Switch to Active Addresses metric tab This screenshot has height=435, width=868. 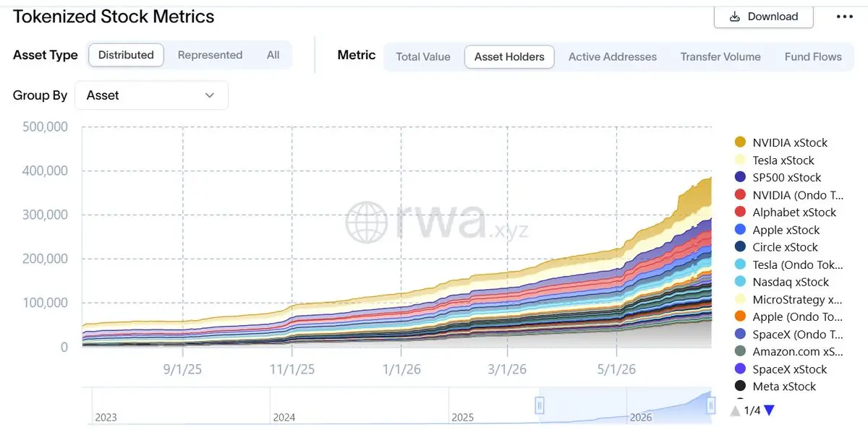coord(613,56)
